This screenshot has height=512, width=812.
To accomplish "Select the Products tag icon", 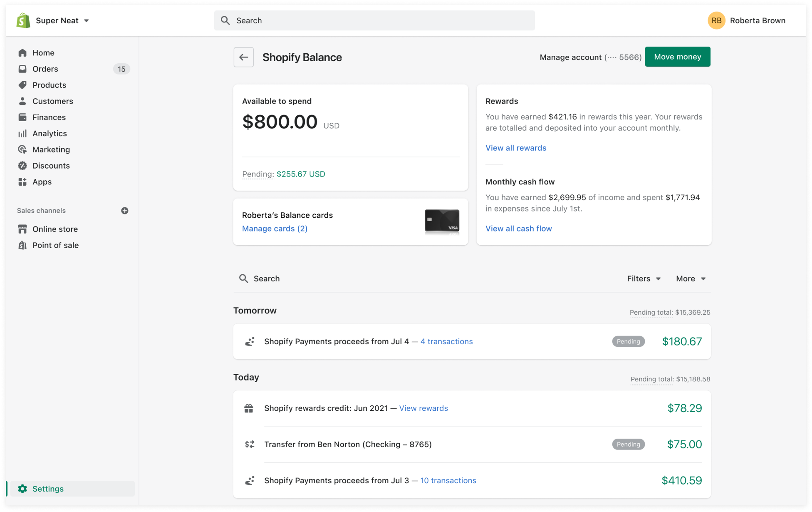I will [x=23, y=85].
